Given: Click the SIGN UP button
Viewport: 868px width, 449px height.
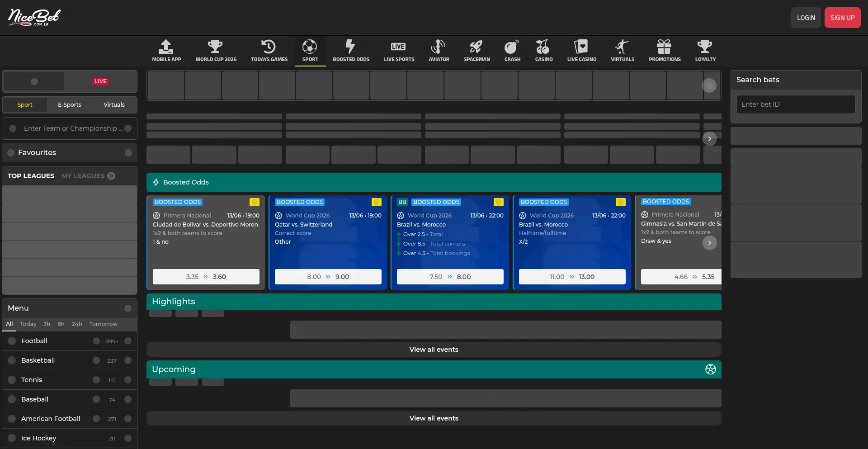Looking at the screenshot, I should pos(842,18).
